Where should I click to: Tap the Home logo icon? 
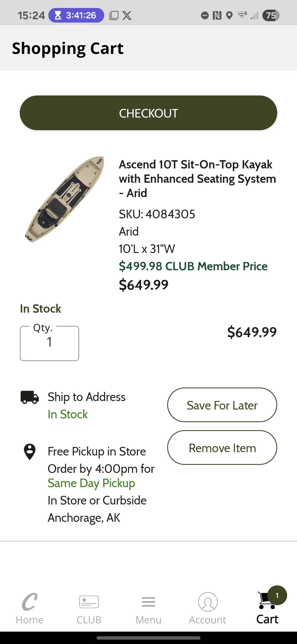click(x=29, y=602)
